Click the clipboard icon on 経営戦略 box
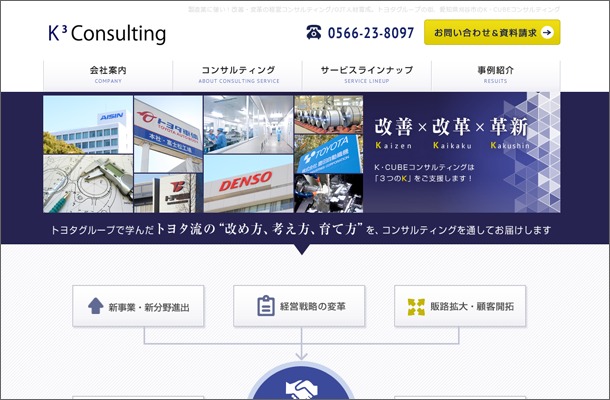 click(266, 306)
